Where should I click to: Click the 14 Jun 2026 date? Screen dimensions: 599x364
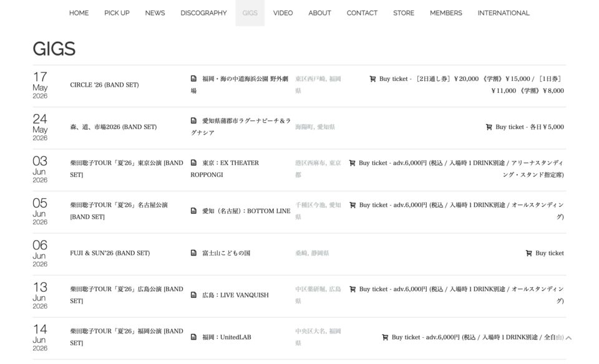click(40, 337)
